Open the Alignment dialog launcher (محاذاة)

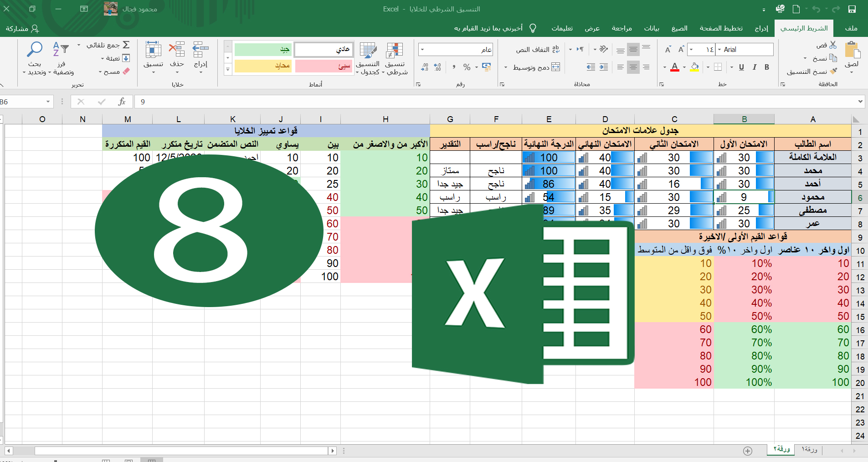pos(502,84)
